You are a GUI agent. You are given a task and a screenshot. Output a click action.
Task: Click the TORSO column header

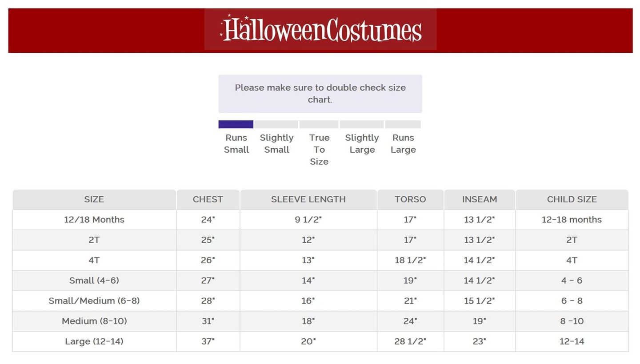click(x=410, y=199)
